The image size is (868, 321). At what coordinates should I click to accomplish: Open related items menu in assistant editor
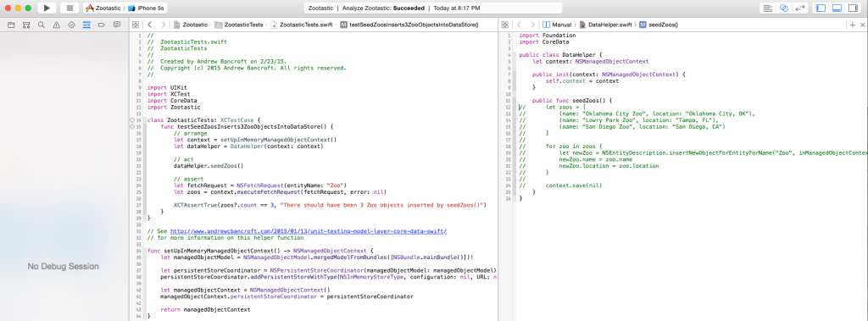coord(505,25)
